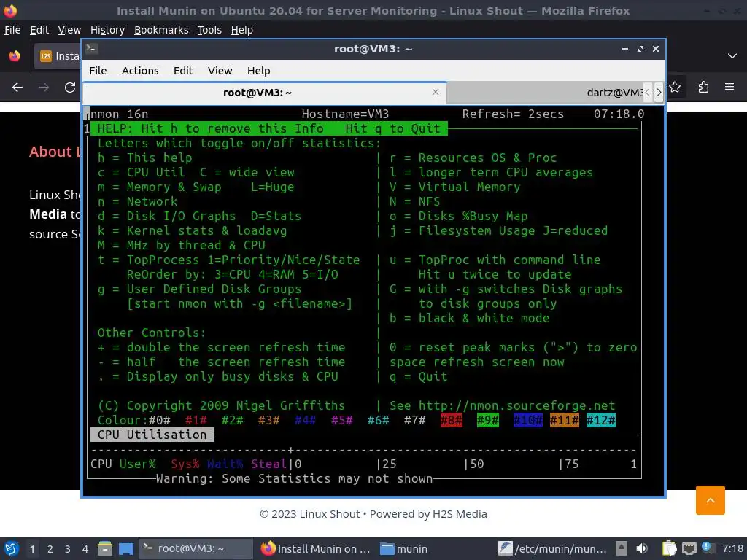Viewport: 747px width, 560px height.
Task: Activate root@VM3 terminal taskbar entry
Action: coord(196,548)
